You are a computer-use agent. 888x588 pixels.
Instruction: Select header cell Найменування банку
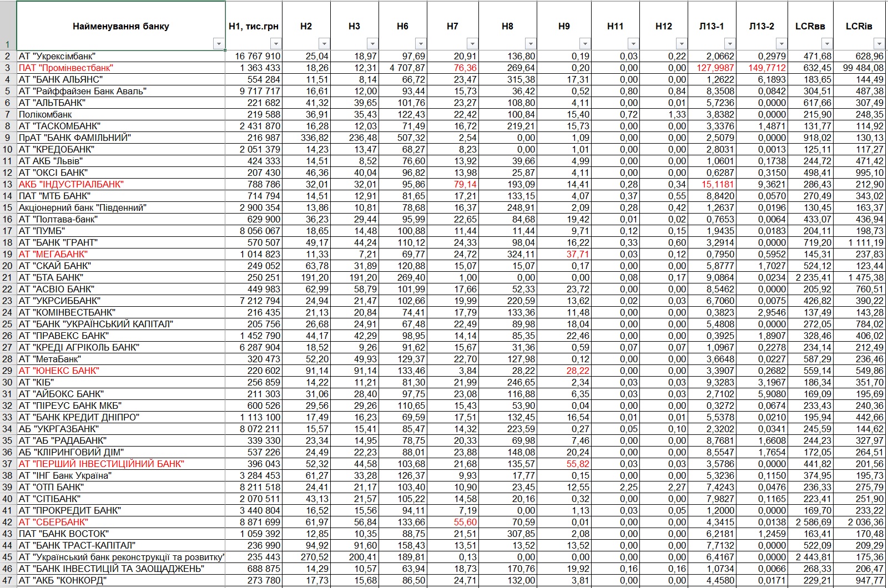(x=121, y=26)
